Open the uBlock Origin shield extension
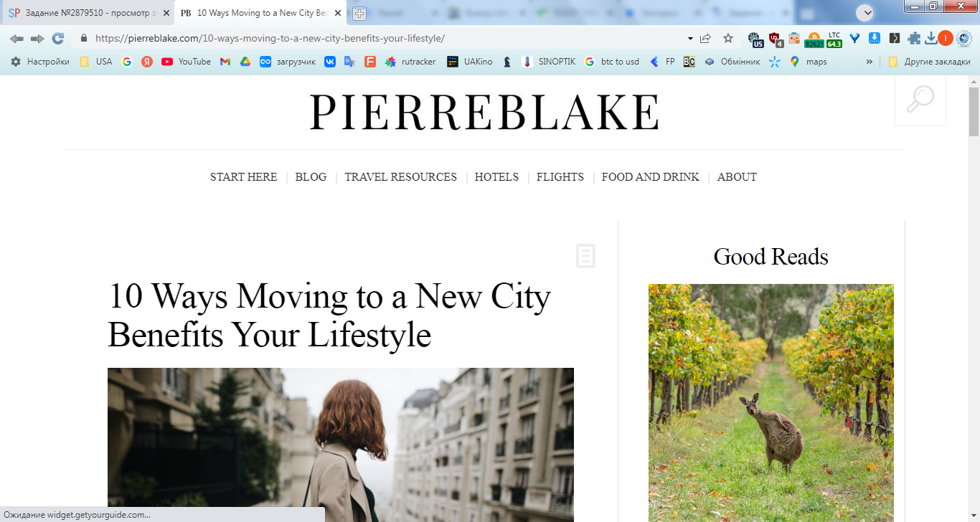Image resolution: width=980 pixels, height=522 pixels. pyautogui.click(x=775, y=39)
